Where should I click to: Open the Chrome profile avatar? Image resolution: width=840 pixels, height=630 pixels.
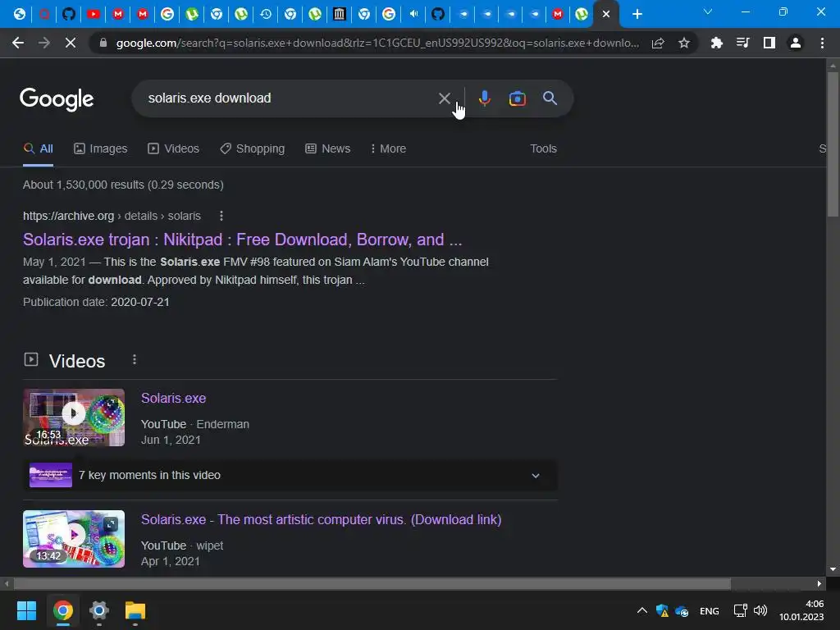796,43
